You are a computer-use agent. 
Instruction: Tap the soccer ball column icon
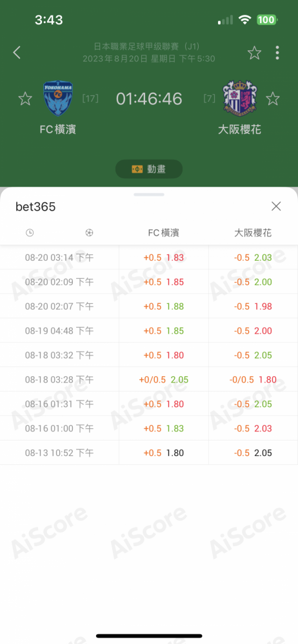(x=89, y=233)
